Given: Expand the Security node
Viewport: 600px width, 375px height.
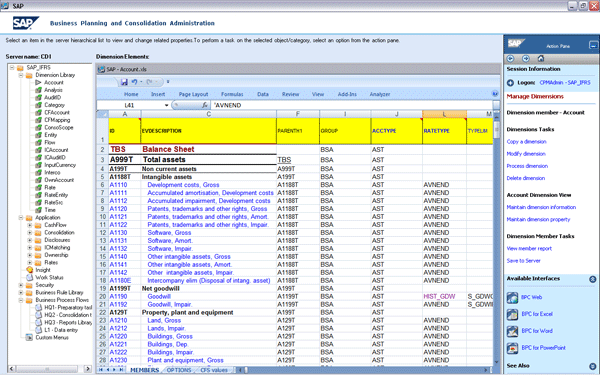Looking at the screenshot, I should 21,285.
